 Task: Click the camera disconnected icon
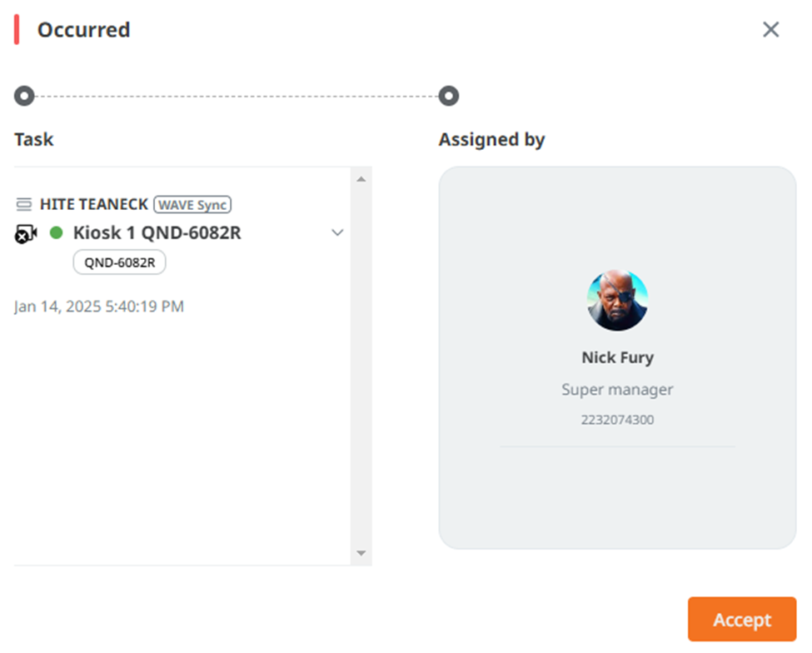click(x=25, y=233)
